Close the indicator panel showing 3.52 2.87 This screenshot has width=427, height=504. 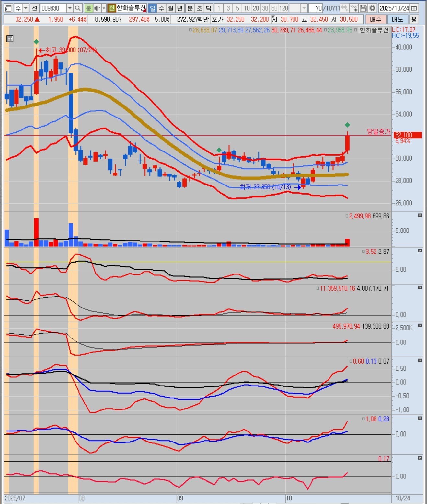click(420, 251)
